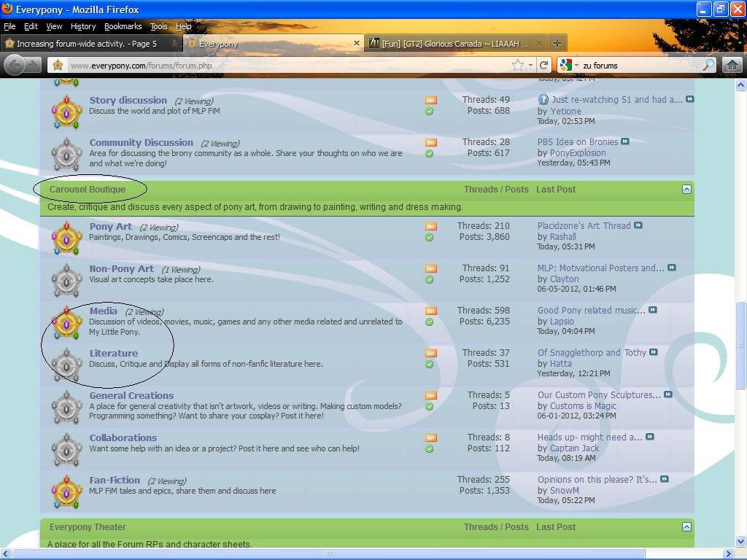This screenshot has width=747, height=560.
Task: Go back with the browser back arrow
Action: coord(15,65)
